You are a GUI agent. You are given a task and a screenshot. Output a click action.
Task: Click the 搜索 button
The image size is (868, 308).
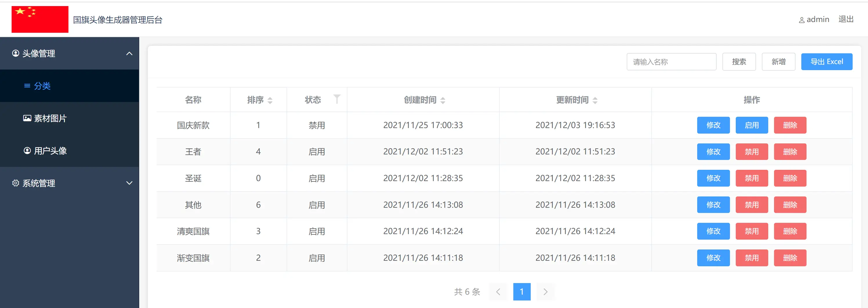tap(739, 62)
